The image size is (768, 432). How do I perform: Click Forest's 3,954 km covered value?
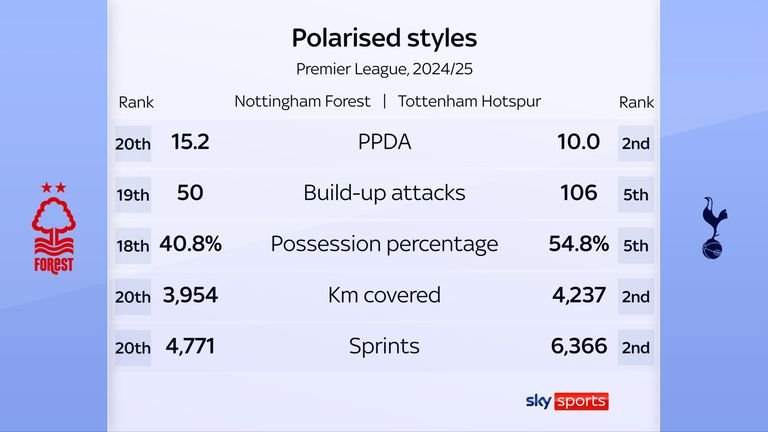[x=194, y=296]
